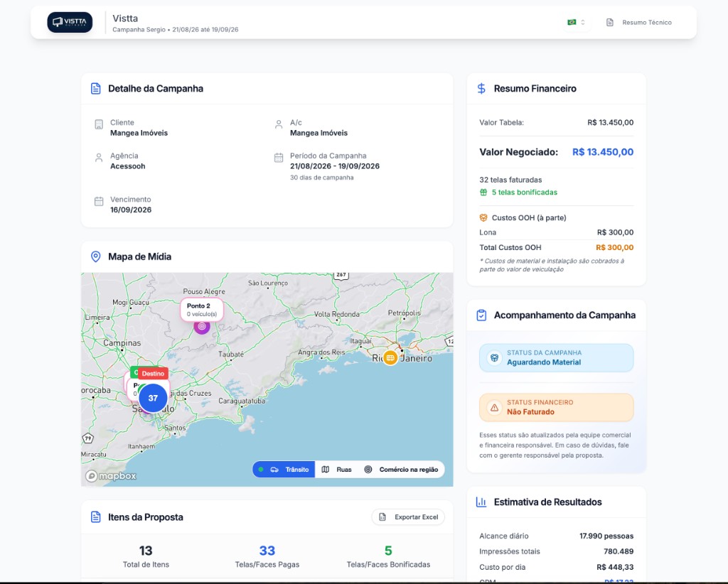Click the Mapbox logo

pyautogui.click(x=111, y=476)
